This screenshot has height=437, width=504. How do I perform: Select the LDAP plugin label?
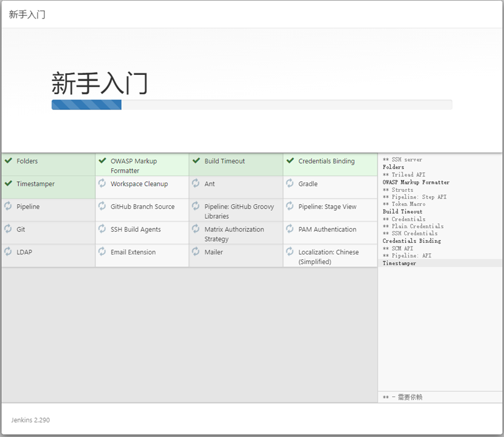(24, 252)
